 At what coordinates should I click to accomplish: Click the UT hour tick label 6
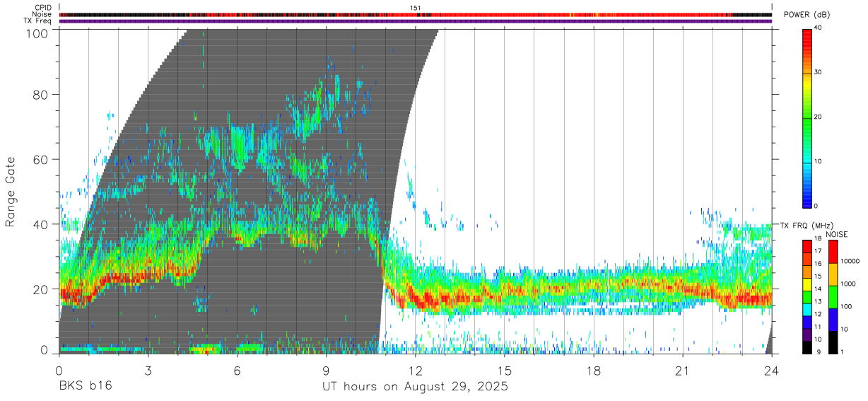click(237, 371)
